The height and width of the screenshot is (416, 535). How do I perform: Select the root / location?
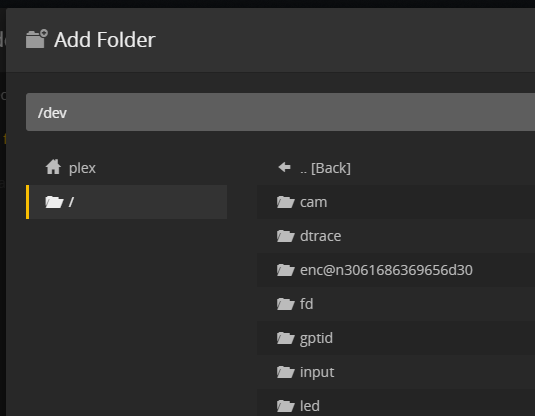127,202
